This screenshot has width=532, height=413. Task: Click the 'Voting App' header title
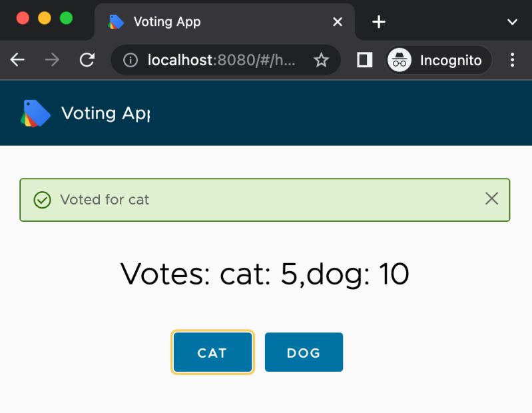[105, 113]
